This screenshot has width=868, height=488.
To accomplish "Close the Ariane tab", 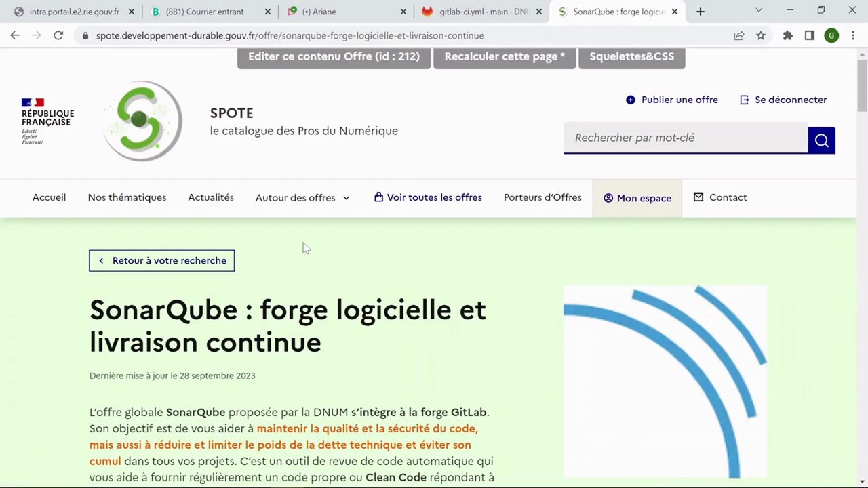I will coord(403,12).
